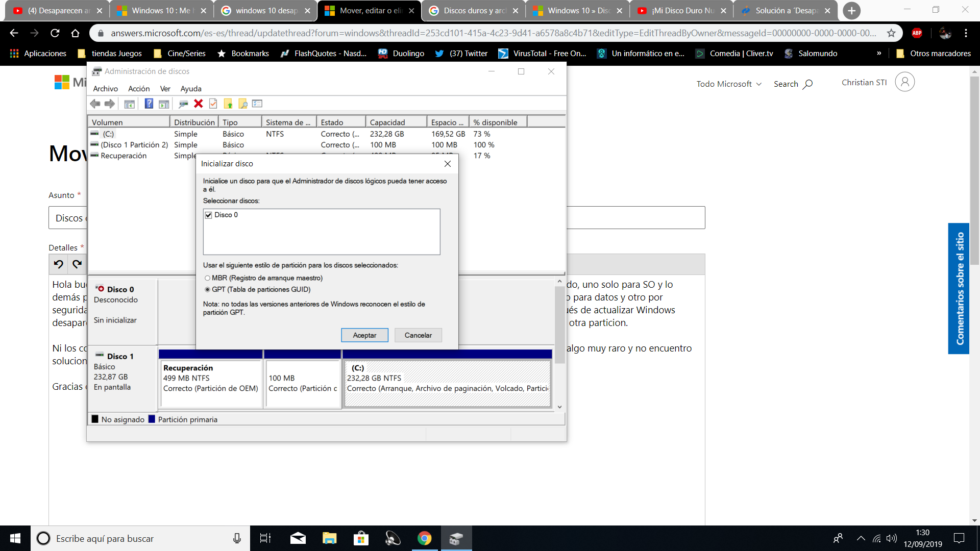
Task: Click the properties check-mark document icon
Action: pyautogui.click(x=213, y=104)
